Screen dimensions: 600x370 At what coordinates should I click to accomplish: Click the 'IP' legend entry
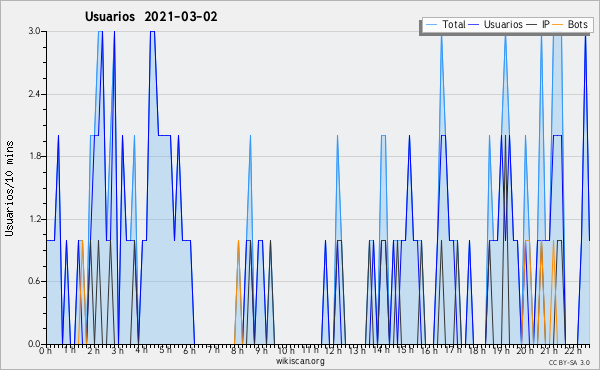[x=546, y=24]
